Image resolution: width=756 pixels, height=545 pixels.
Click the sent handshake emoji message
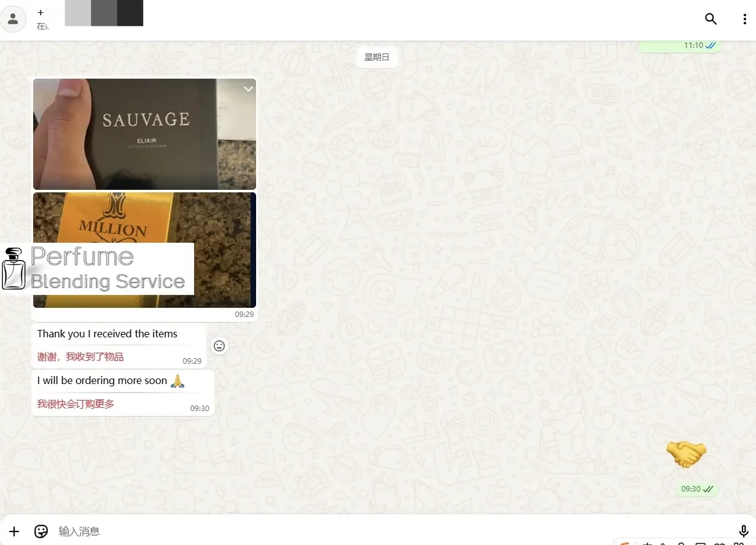687,455
